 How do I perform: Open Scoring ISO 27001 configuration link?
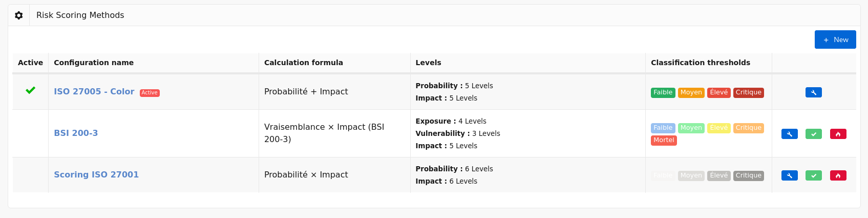point(96,174)
